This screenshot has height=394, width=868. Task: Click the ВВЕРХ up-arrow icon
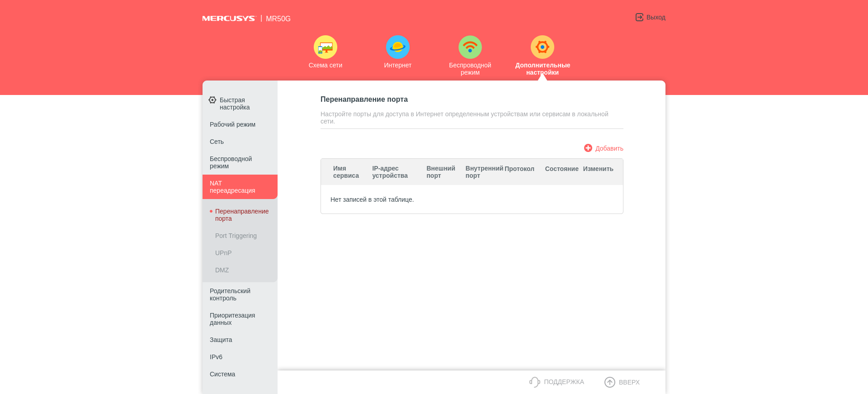click(x=610, y=382)
